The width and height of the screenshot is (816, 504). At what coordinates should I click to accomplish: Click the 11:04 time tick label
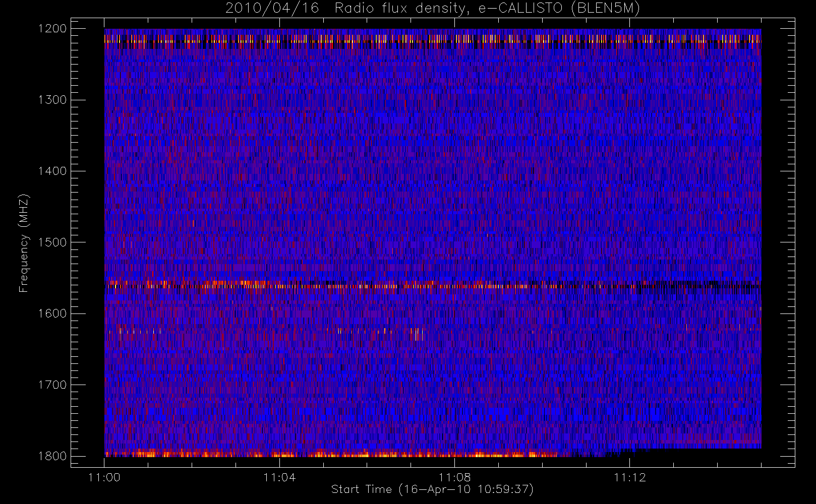[x=279, y=477]
